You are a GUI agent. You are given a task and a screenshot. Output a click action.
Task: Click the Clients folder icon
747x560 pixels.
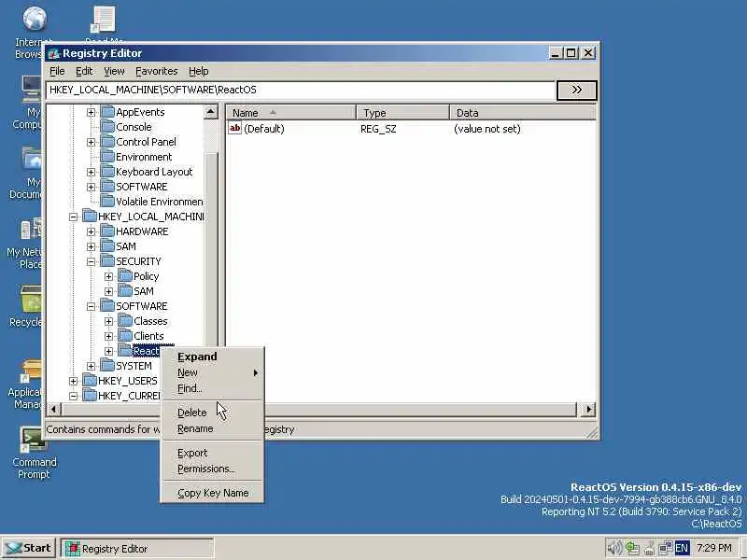[125, 336]
